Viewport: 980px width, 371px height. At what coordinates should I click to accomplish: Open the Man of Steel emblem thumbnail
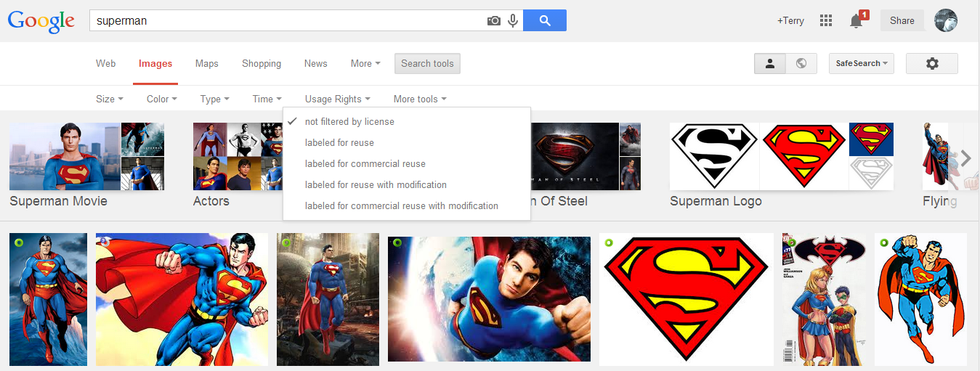[x=575, y=156]
